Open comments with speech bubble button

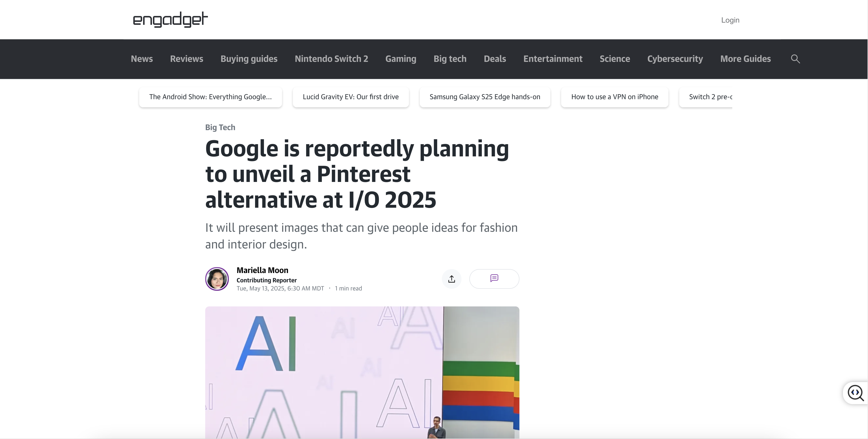pyautogui.click(x=494, y=279)
